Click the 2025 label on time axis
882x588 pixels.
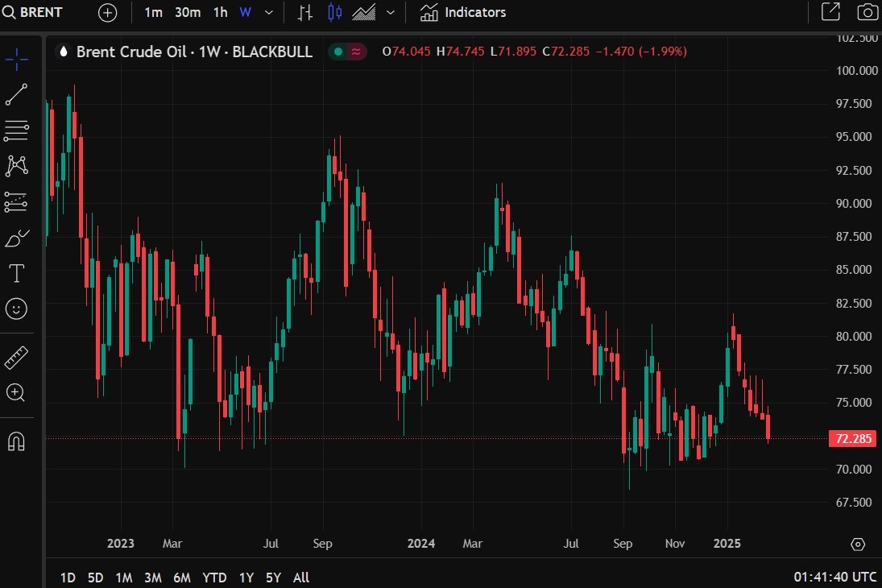(x=727, y=544)
